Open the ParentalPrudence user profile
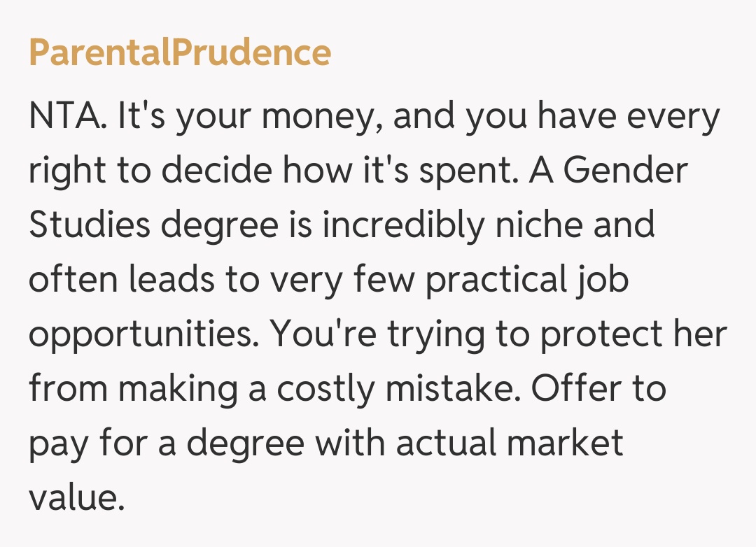This screenshot has width=756, height=547. click(180, 53)
